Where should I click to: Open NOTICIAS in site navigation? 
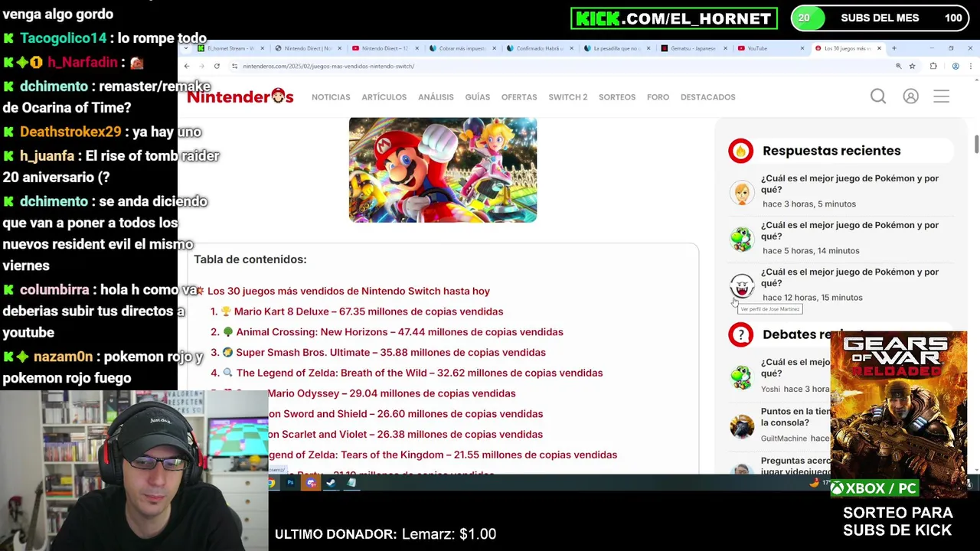point(331,97)
